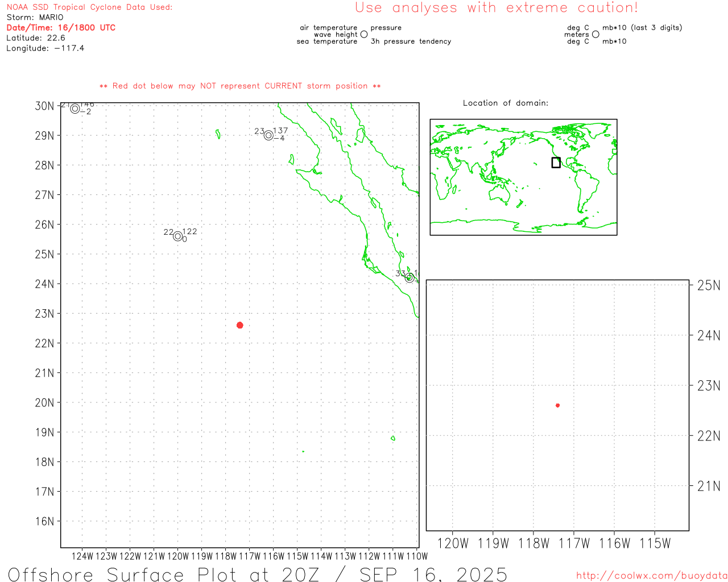Click 'Longitude: -117.4' text

pos(45,48)
